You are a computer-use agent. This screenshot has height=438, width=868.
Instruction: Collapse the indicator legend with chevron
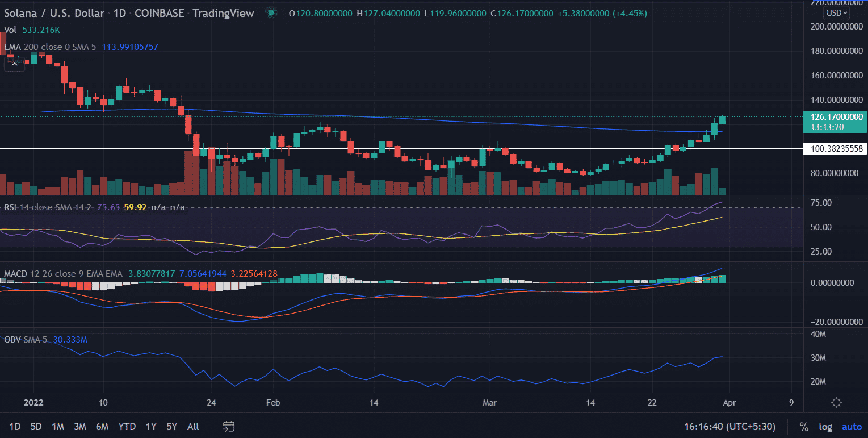(x=15, y=64)
